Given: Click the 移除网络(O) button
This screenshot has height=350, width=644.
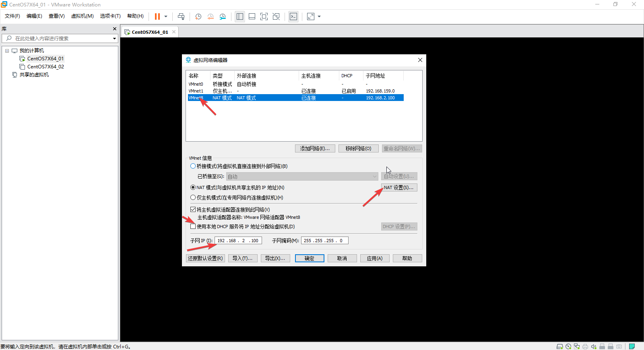Looking at the screenshot, I should 358,148.
